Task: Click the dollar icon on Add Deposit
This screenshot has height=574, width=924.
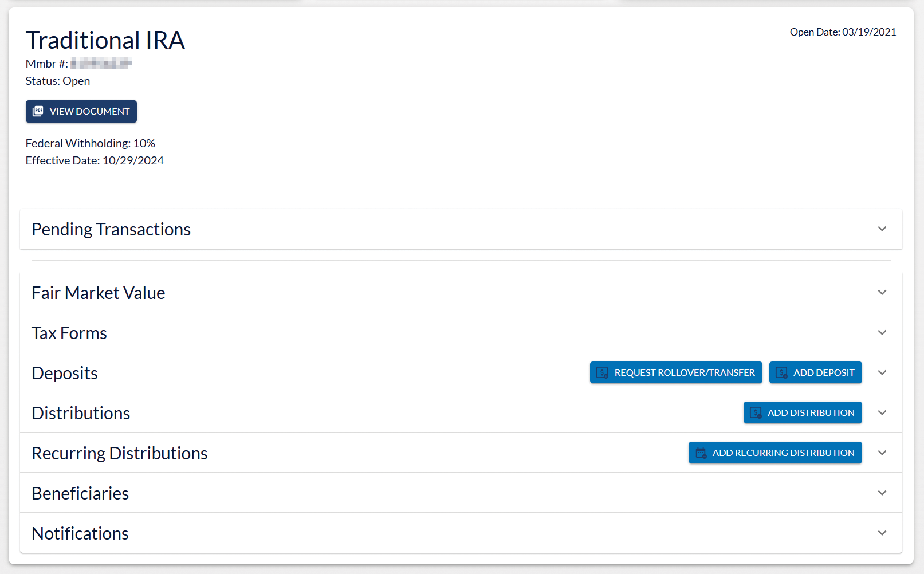Action: [781, 373]
